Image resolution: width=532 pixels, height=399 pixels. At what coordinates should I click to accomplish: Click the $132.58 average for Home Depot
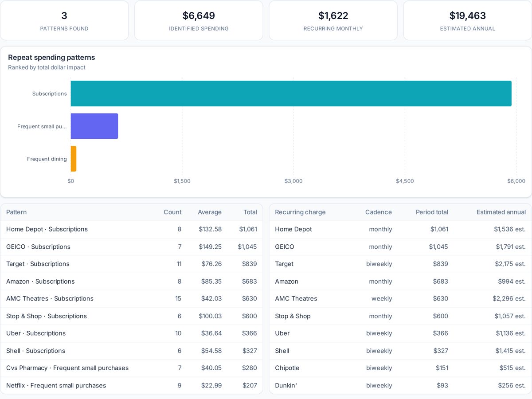click(210, 229)
